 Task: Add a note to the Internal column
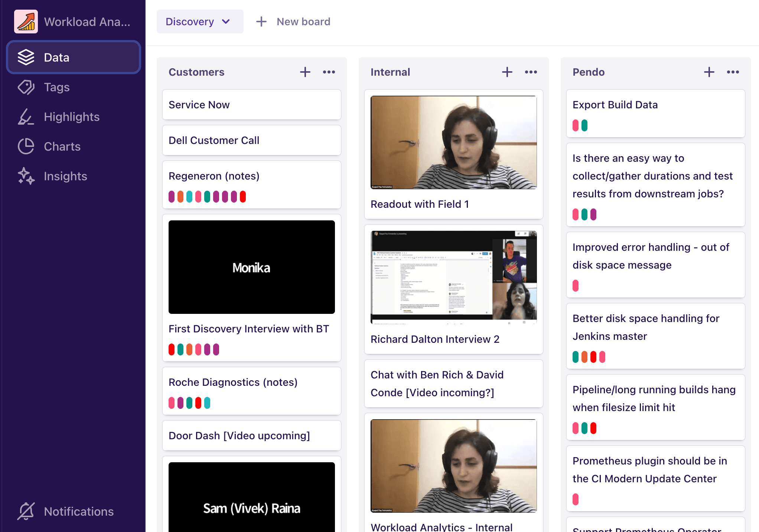[x=507, y=72]
